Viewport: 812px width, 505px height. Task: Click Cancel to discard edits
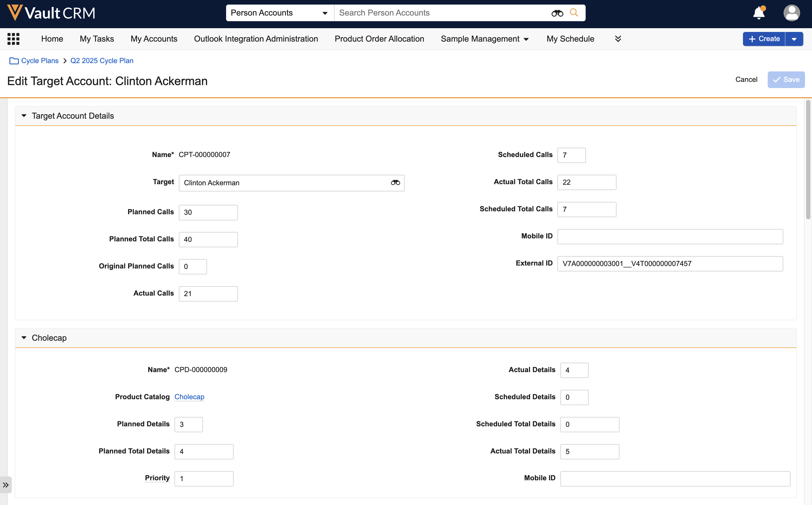(746, 79)
